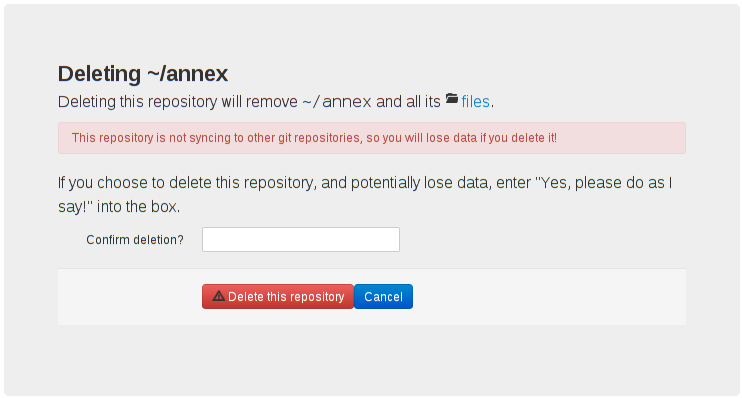
Task: Select the red data loss warning banner
Action: point(372,138)
